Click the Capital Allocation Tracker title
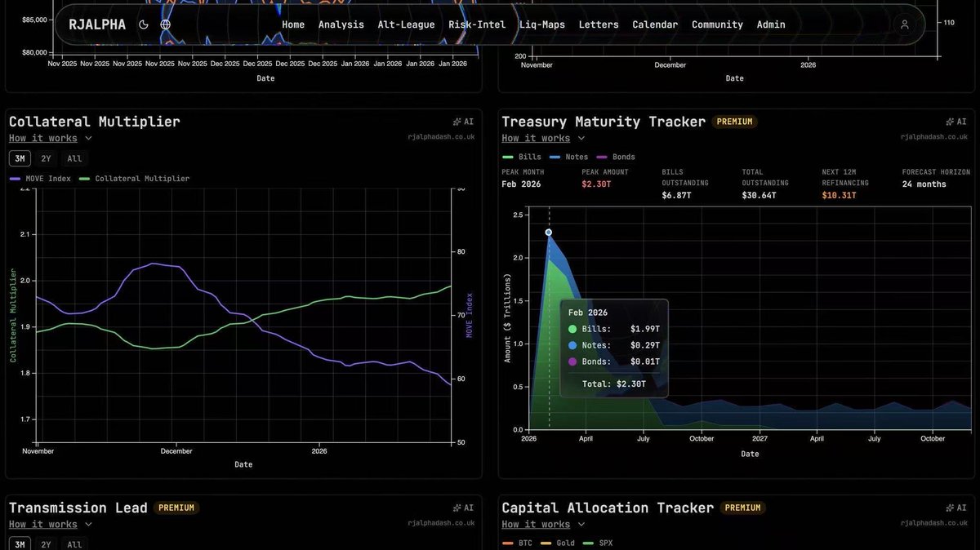 [x=608, y=508]
